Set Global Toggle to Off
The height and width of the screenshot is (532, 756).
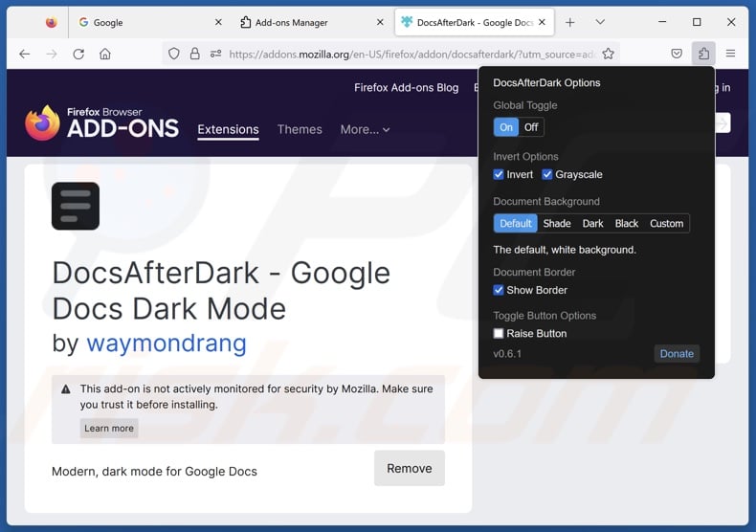point(531,127)
